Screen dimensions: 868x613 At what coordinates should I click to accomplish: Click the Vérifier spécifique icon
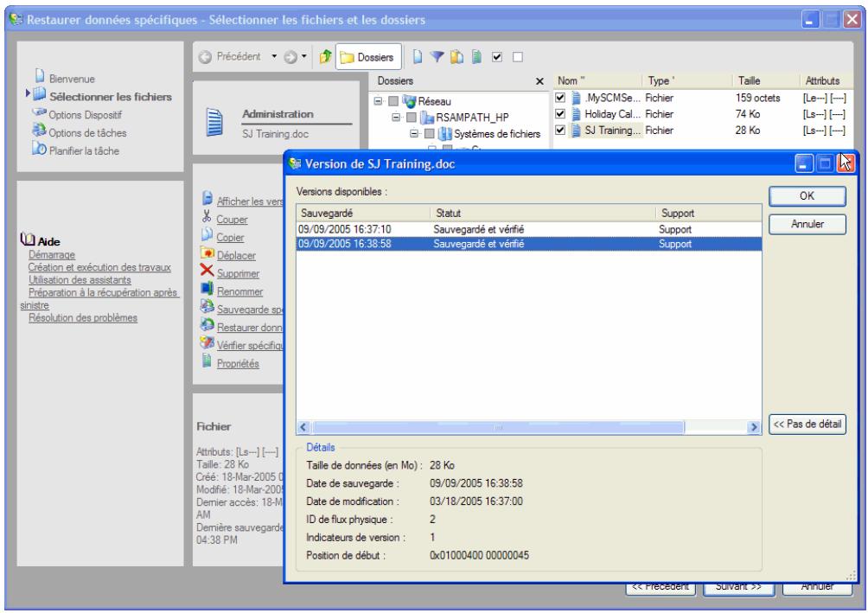[x=207, y=342]
